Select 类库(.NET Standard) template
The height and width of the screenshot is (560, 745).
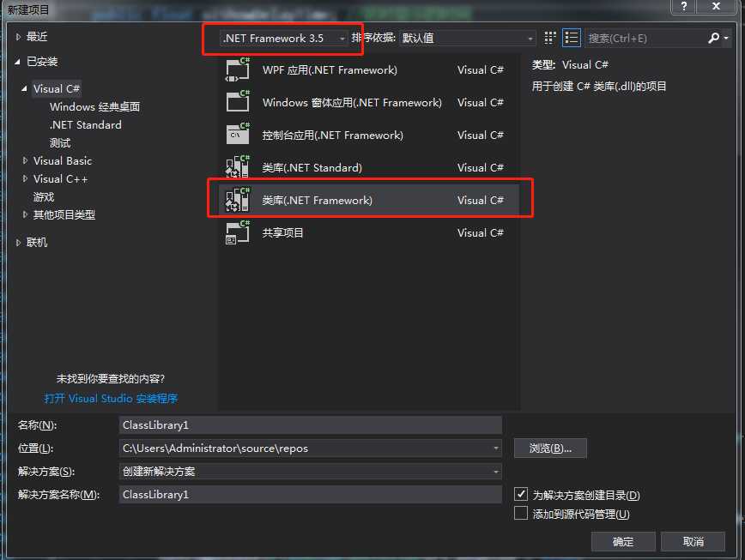point(369,167)
